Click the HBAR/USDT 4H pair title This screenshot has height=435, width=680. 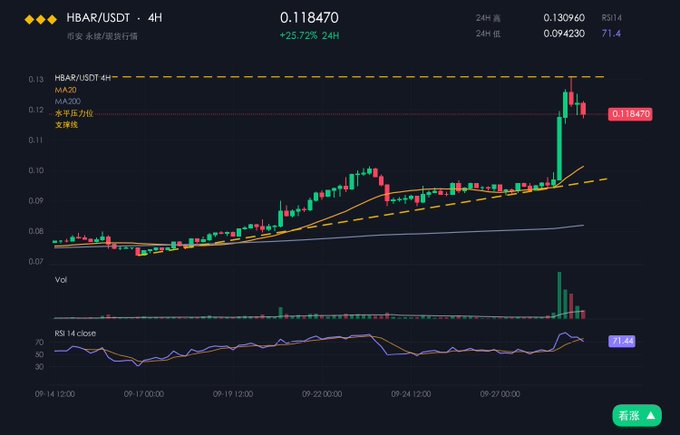(114, 18)
